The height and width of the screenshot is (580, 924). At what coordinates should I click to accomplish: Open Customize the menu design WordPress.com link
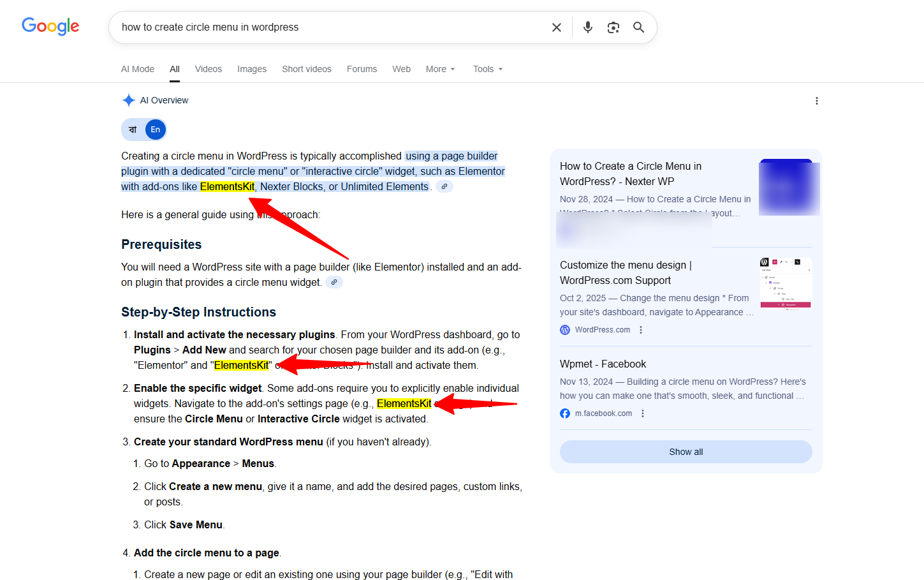click(x=625, y=272)
